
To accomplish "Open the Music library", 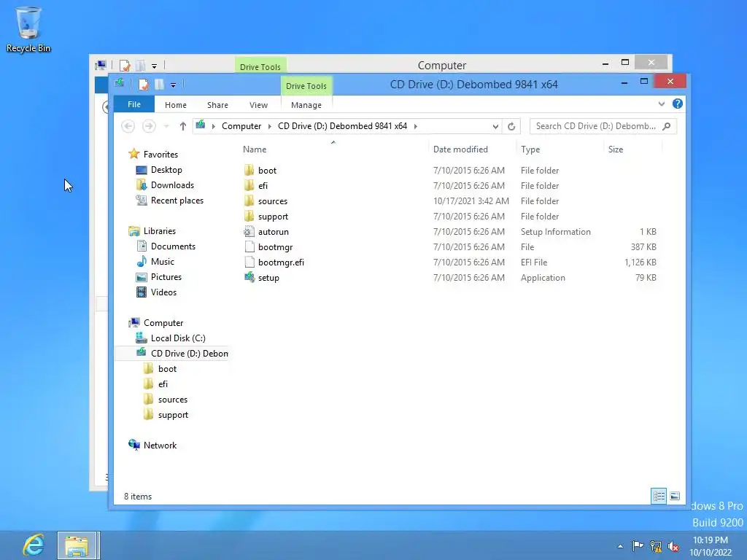I will (x=163, y=262).
